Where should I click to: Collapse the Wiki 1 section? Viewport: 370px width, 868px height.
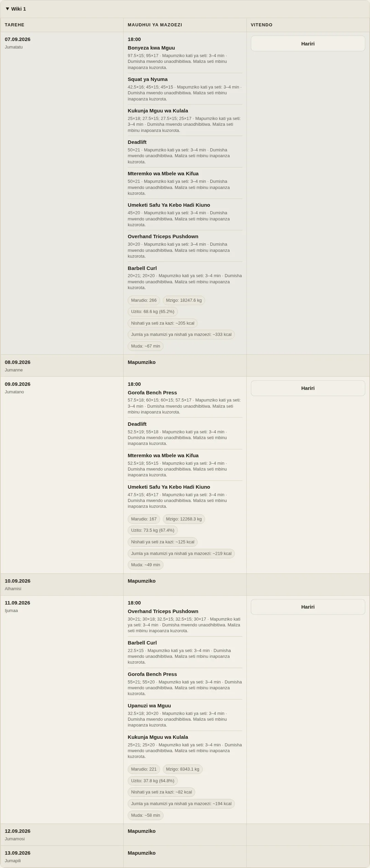pos(16,9)
